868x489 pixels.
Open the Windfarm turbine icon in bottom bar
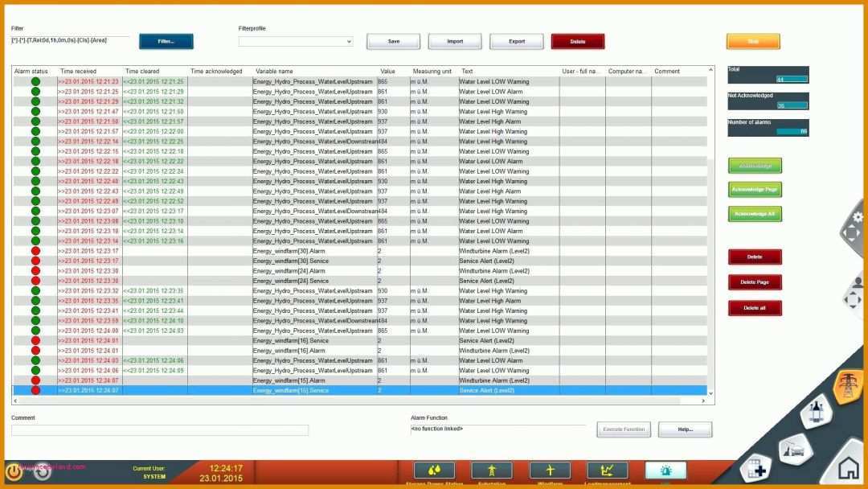click(x=550, y=471)
